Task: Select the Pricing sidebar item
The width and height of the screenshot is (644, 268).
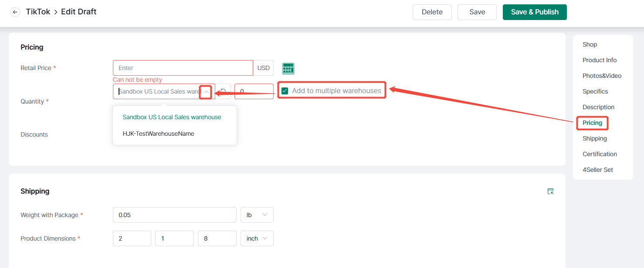Action: 593,123
